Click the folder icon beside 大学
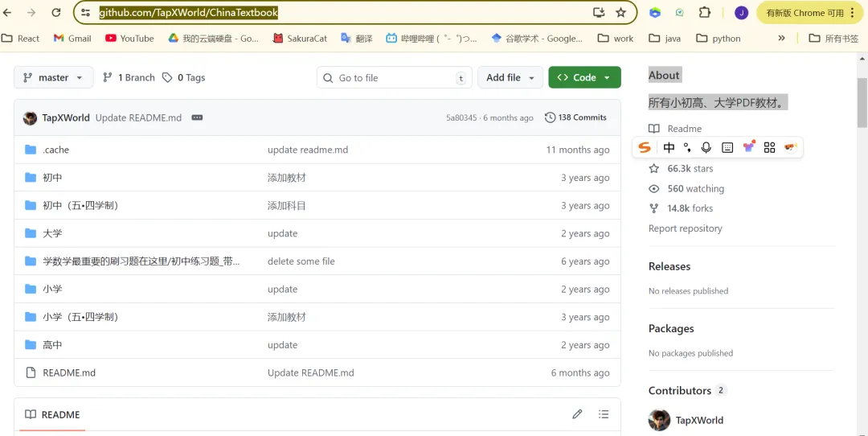The image size is (868, 436). 31,233
